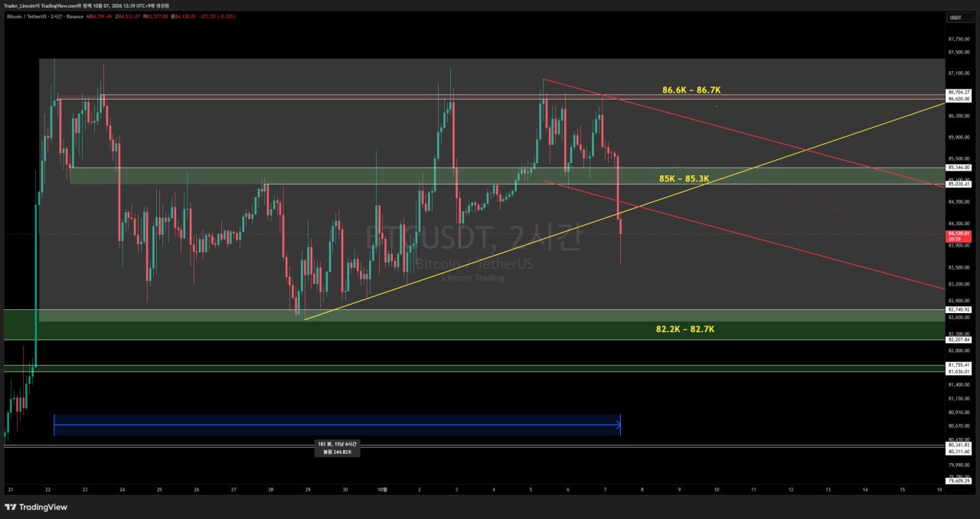Click the 87,750.00 price scale value
Viewport: 980px width, 519px height.
959,39
